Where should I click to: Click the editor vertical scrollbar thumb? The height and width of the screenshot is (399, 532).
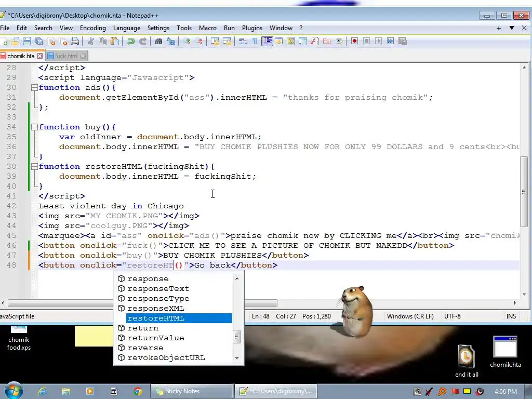[x=524, y=192]
